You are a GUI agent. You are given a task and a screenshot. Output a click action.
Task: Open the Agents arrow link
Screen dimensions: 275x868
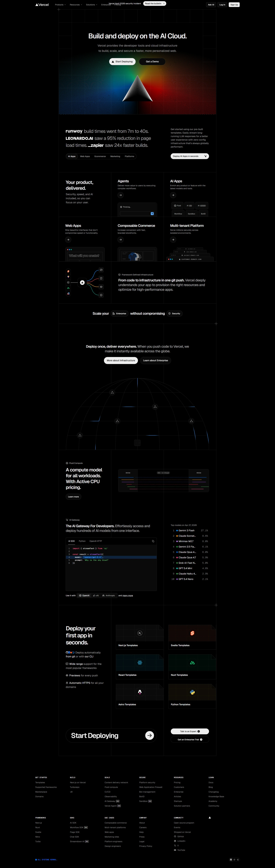tap(121, 195)
